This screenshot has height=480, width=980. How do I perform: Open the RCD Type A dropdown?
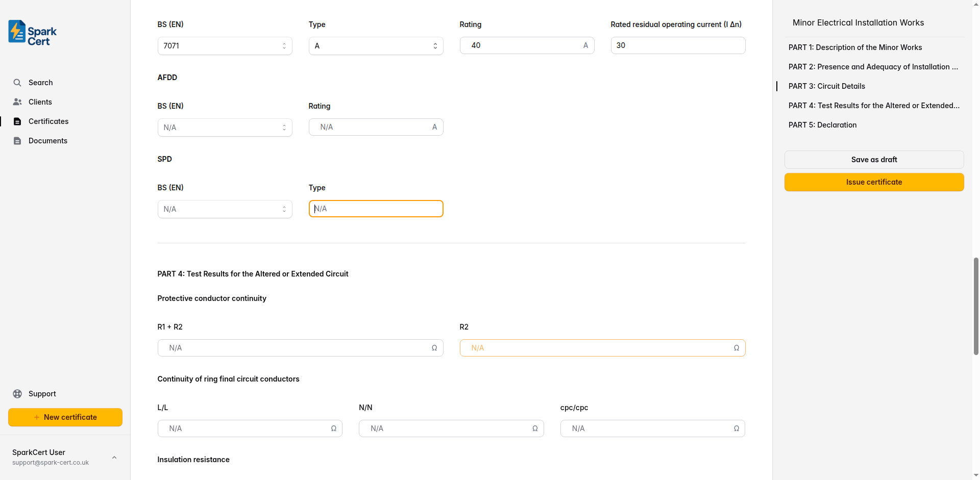[x=376, y=46]
